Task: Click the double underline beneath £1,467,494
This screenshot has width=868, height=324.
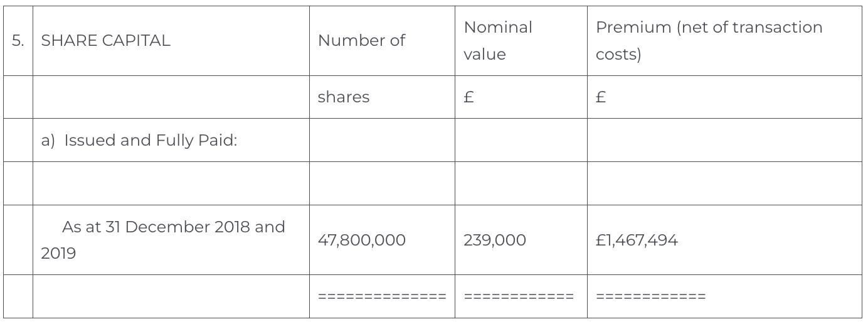Action: tap(650, 296)
